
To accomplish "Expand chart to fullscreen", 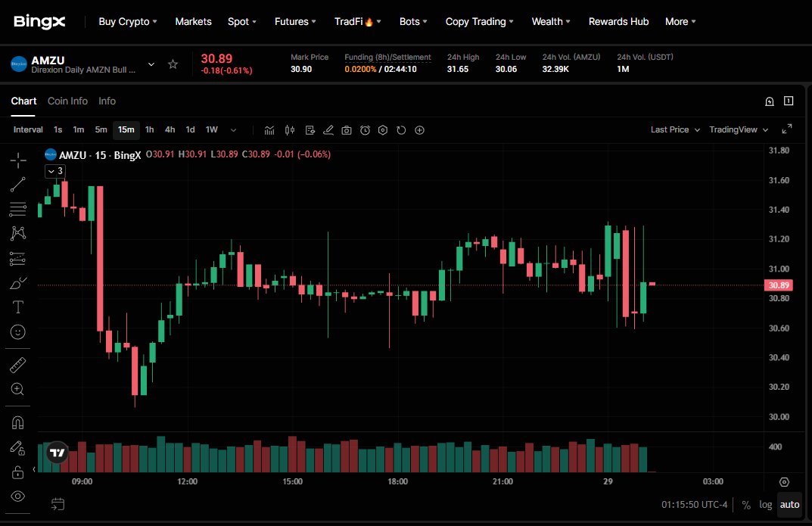I will 786,129.
